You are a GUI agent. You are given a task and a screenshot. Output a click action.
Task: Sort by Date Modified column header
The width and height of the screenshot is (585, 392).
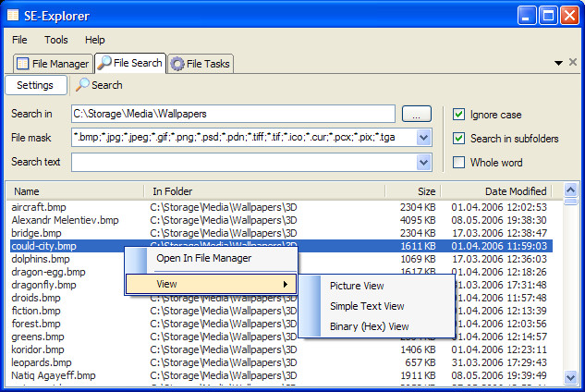(496, 191)
